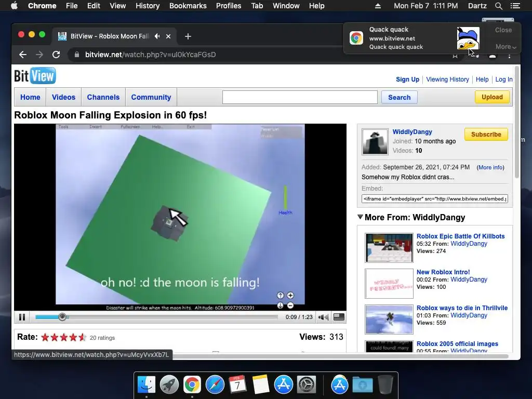The image size is (532, 399).
Task: Subscribe to WiddlyDangy
Action: coord(486,135)
